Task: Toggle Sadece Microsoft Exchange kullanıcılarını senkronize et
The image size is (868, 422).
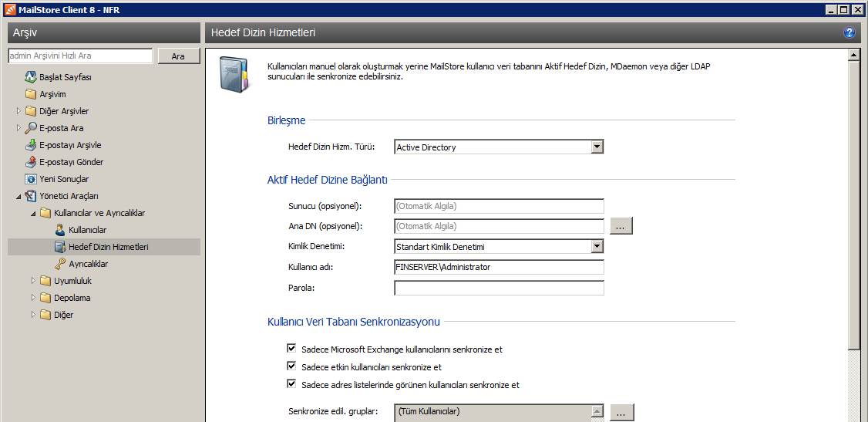Action: (291, 349)
